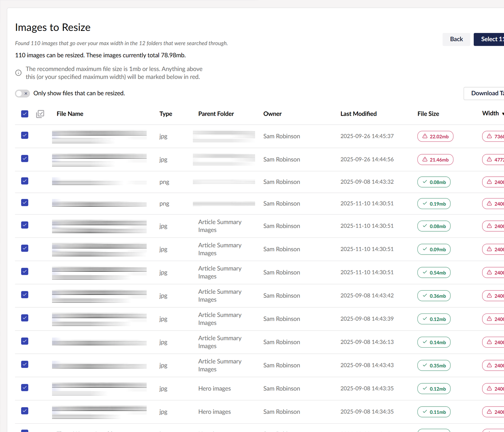The height and width of the screenshot is (432, 504).
Task: Click the multi-select icon next to File Name
Action: [40, 114]
